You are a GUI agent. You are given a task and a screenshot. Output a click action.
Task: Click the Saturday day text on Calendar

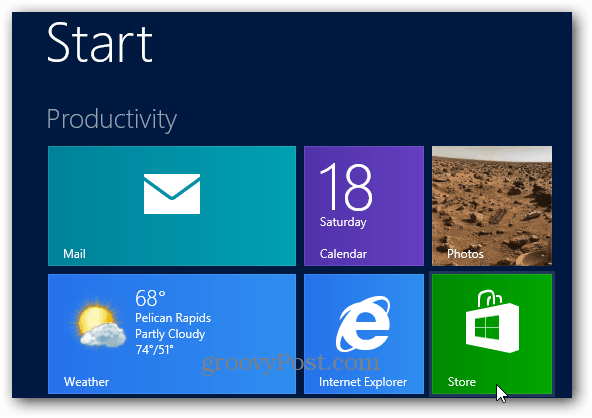[x=343, y=222]
